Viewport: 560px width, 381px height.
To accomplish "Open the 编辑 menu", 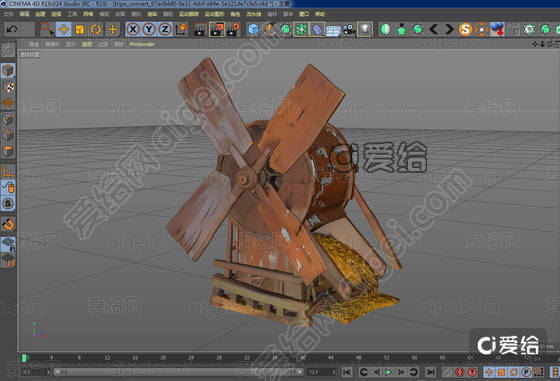I will (x=24, y=14).
